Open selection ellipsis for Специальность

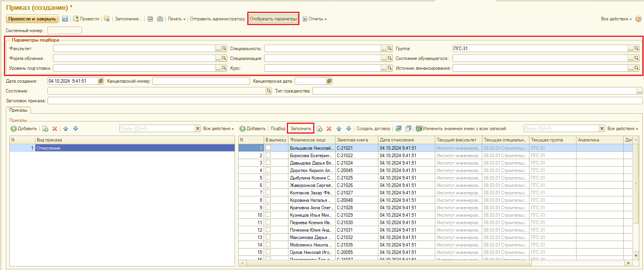tap(384, 49)
